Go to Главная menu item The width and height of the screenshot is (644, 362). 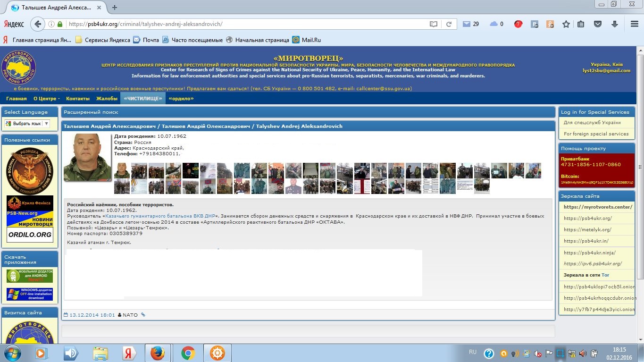coord(17,99)
